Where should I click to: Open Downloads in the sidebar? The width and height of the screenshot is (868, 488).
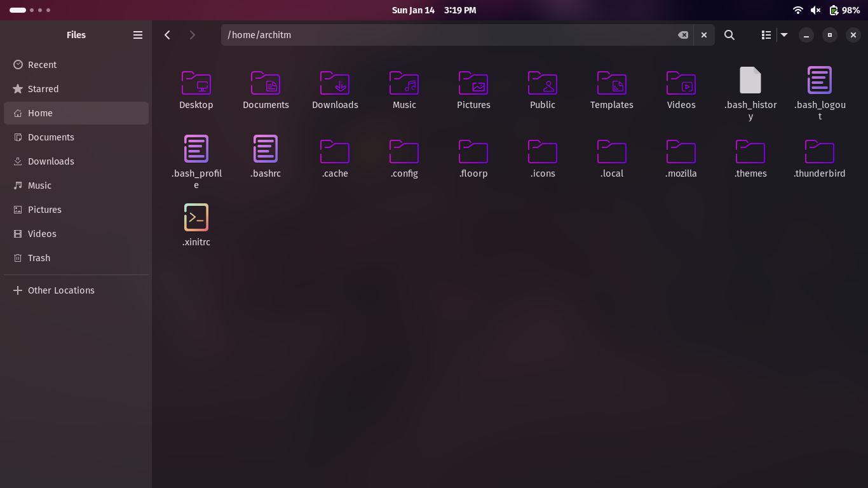(76, 161)
